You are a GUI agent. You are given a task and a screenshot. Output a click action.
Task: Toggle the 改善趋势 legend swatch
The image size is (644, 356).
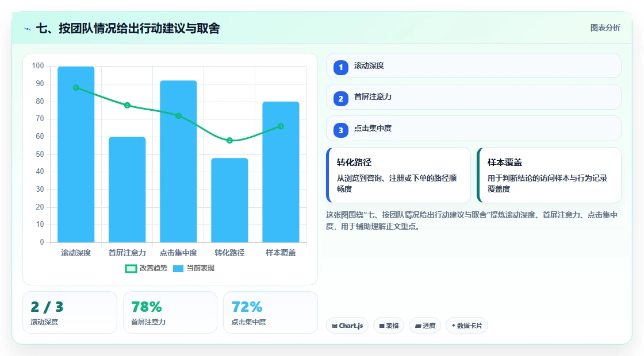(x=131, y=269)
